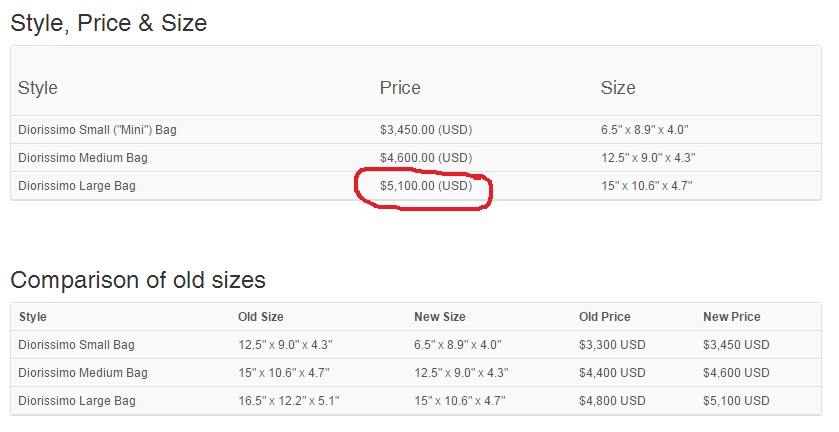Select the $4,400 USD old price cell
This screenshot has height=432, width=839.
[612, 373]
